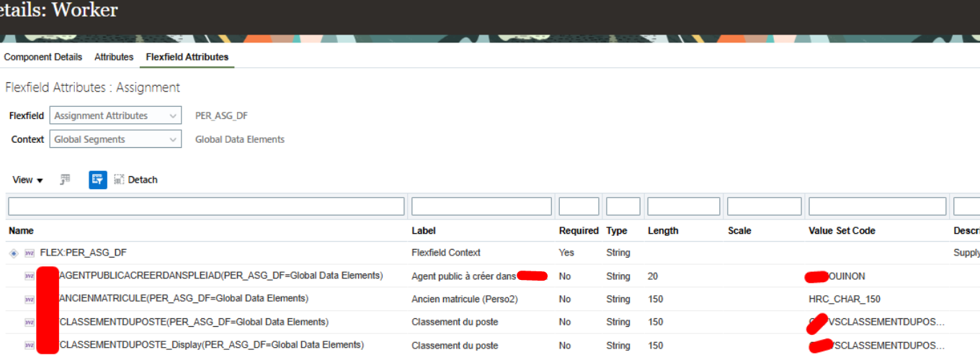
Task: Sort by the Type column header
Action: (x=617, y=231)
